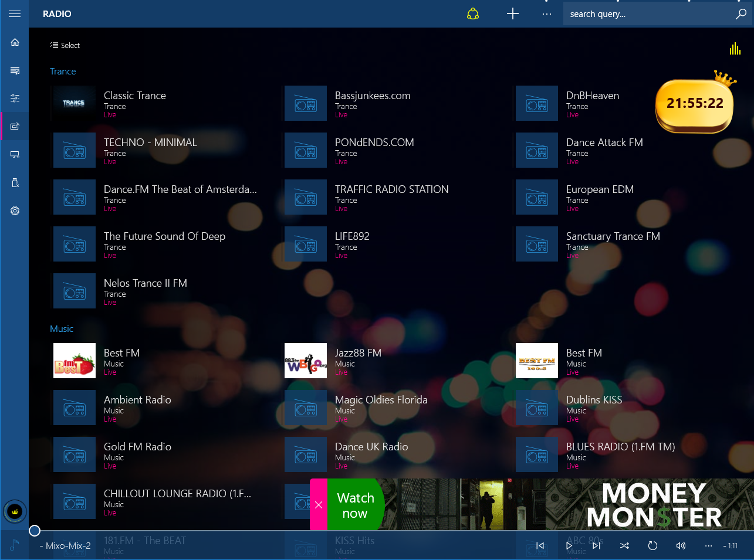Click the yellow share icon in header
This screenshot has width=754, height=560.
473,14
